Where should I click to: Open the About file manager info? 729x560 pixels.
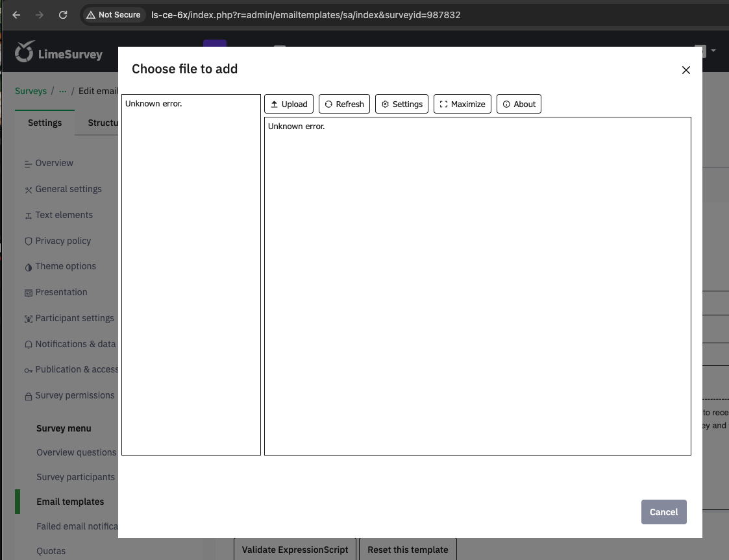pos(519,104)
